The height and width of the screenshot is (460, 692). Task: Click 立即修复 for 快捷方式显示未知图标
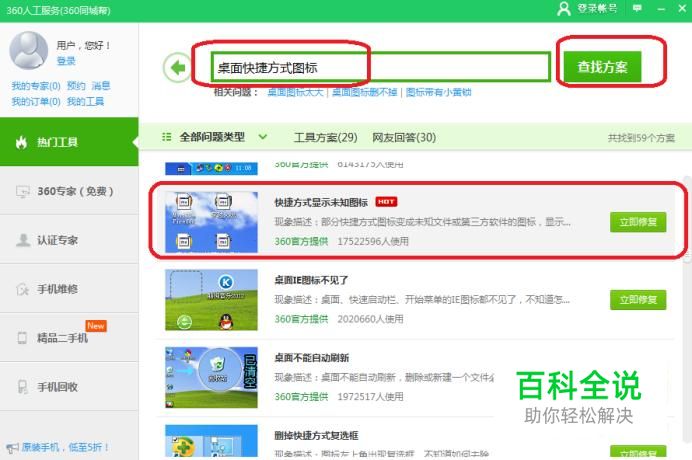point(638,222)
